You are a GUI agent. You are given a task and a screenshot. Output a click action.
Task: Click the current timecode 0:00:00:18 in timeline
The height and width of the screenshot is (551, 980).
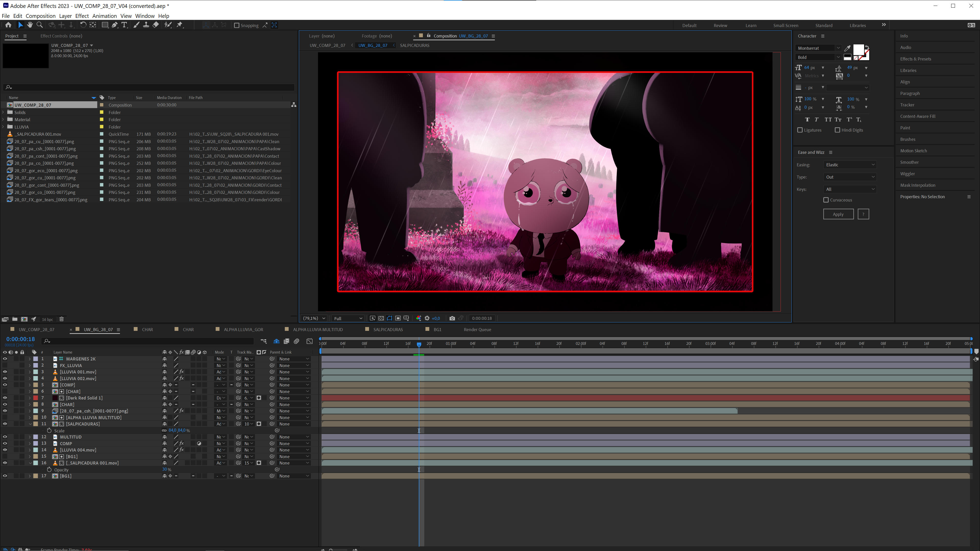[x=20, y=339]
